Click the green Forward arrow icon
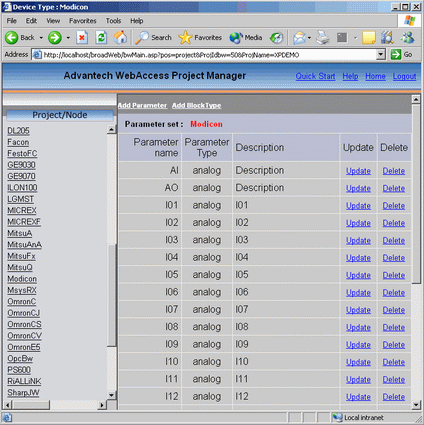Screen dimensions: 424x425 click(x=55, y=38)
